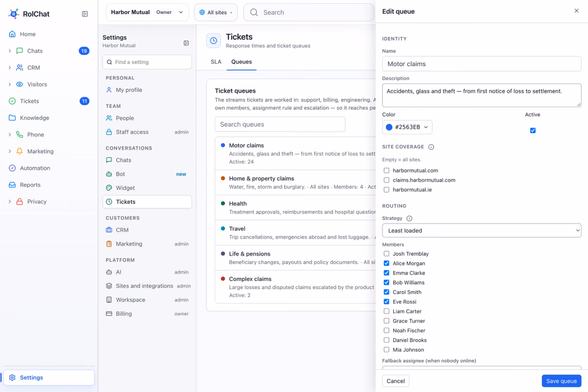Focus the queue Name field

pos(481,64)
